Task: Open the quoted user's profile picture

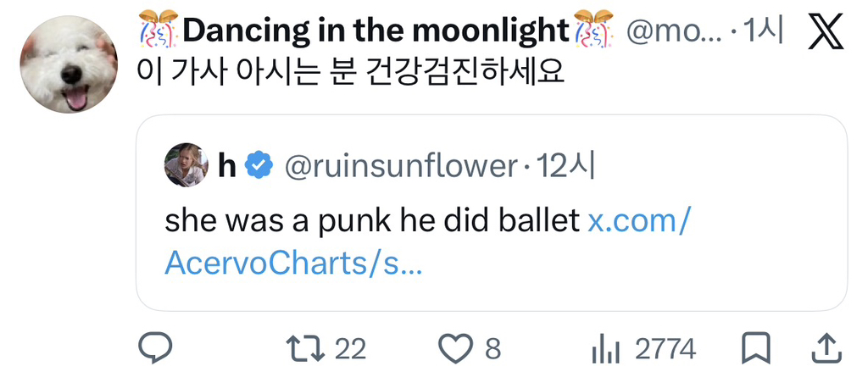Action: (x=186, y=164)
